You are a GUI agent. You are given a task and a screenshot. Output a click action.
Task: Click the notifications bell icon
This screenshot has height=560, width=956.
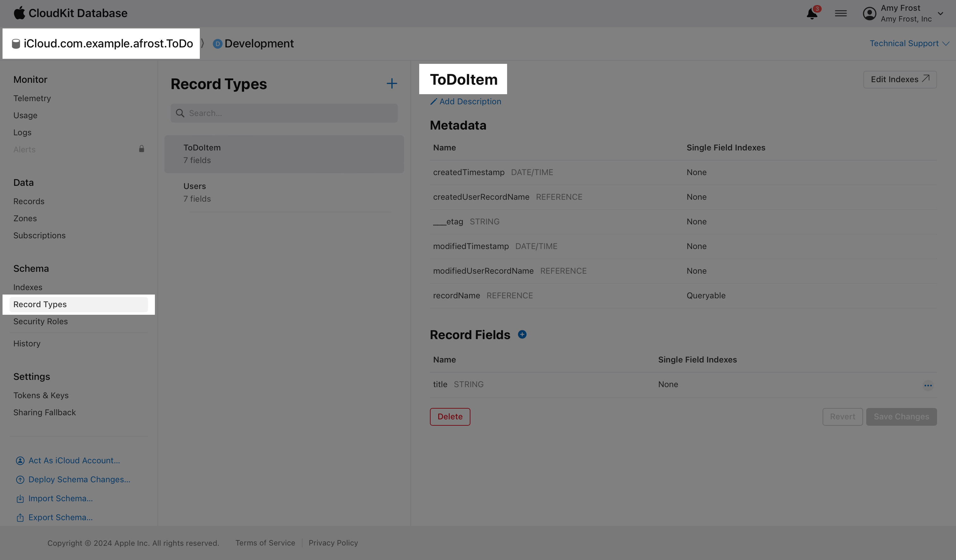(x=812, y=14)
